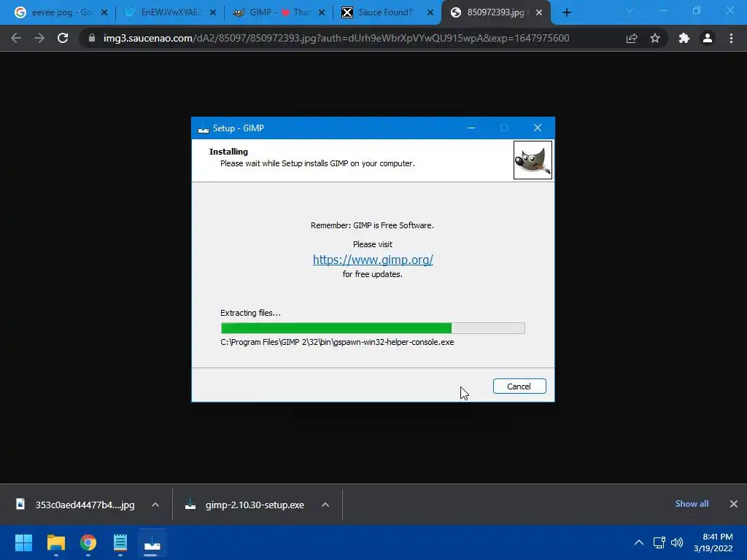This screenshot has width=747, height=560.
Task: Open File Explorer from the taskbar
Action: (55, 542)
